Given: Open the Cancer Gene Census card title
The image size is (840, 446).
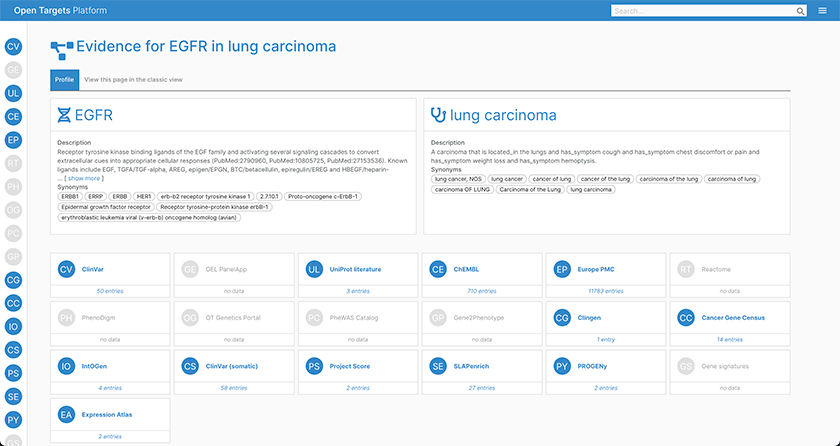Looking at the screenshot, I should coord(733,318).
